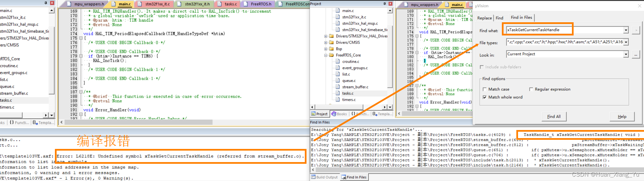Expand the Drivers/STM32F1xx_HAL_Driver folder
Viewport: 644px width, 181px height.
[x=326, y=36]
